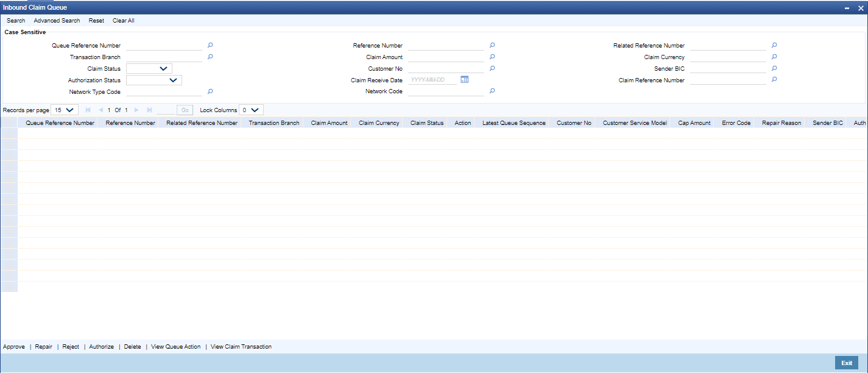Open lookup for Claim Currency
Image resolution: width=868 pixels, height=373 pixels.
774,57
